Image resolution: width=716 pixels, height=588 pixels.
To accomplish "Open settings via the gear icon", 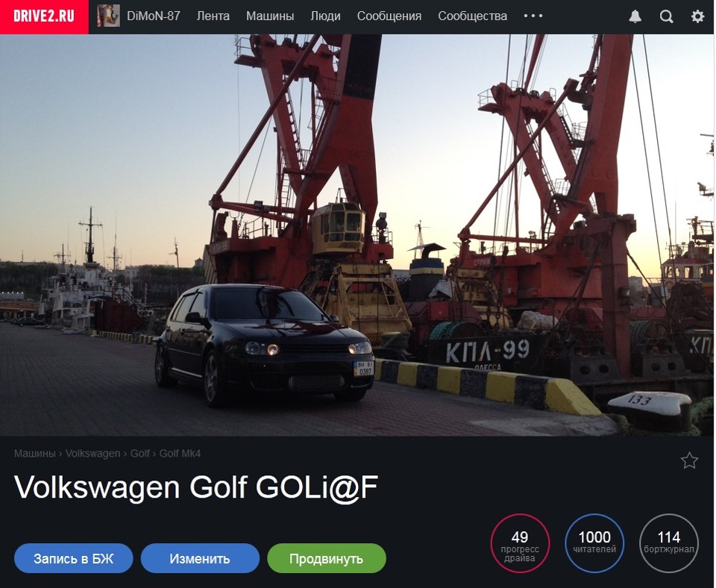I will coord(697,17).
